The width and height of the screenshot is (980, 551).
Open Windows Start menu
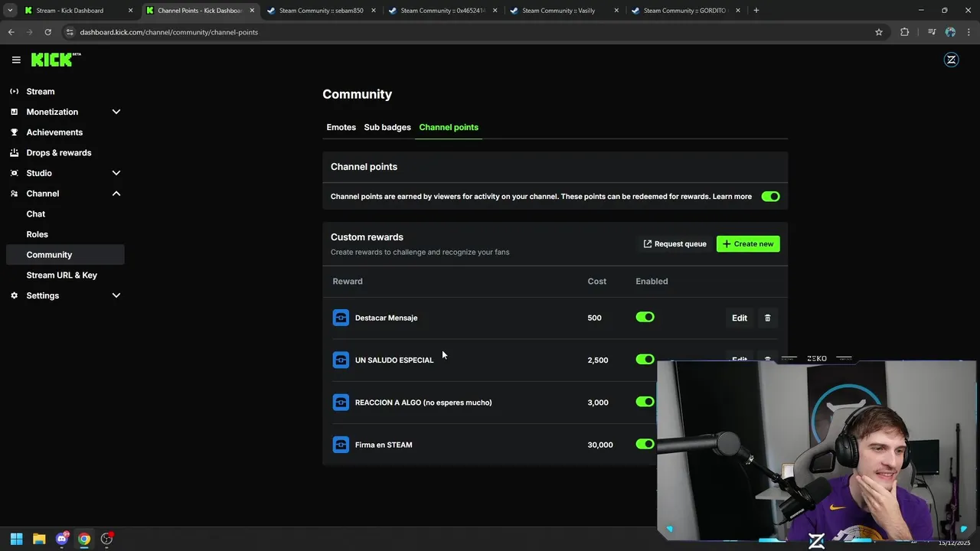click(x=17, y=539)
